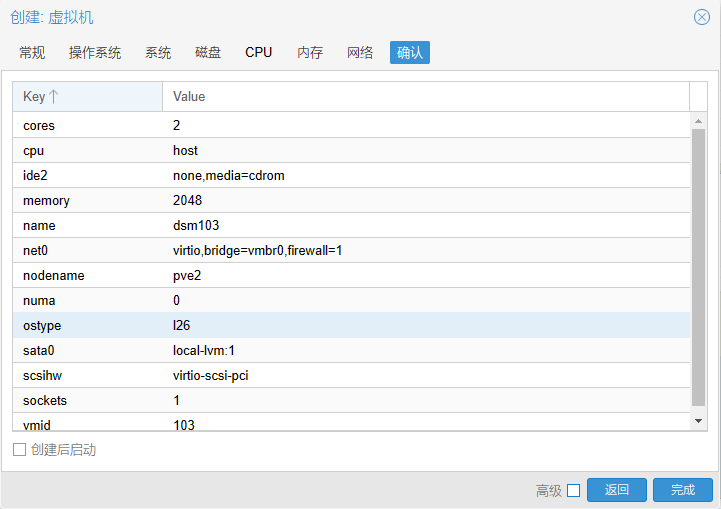Click the value 'l26'

coord(181,326)
